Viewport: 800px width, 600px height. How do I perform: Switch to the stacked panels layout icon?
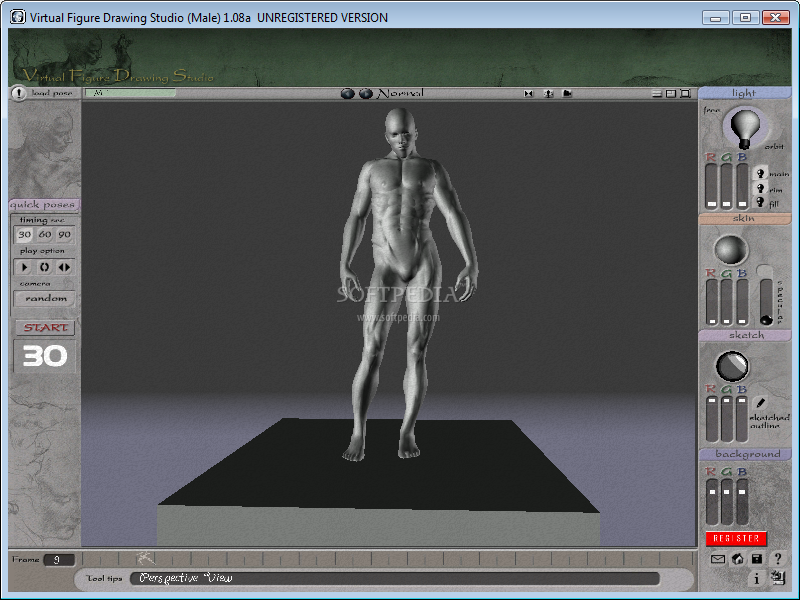pyautogui.click(x=657, y=93)
